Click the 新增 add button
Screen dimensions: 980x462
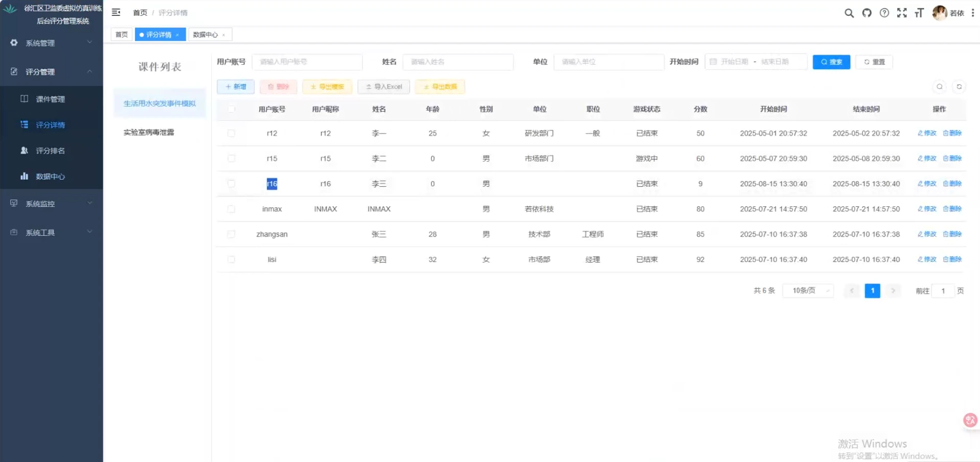click(x=236, y=87)
